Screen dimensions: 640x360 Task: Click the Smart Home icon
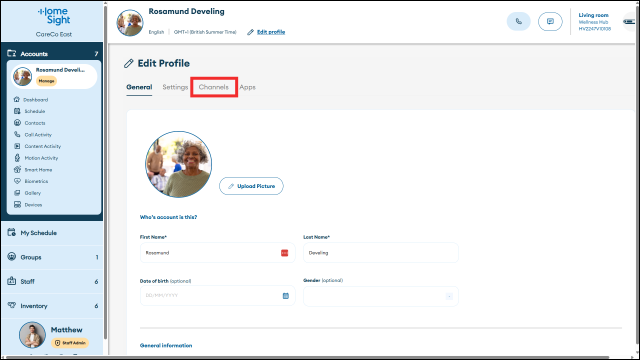coord(17,169)
